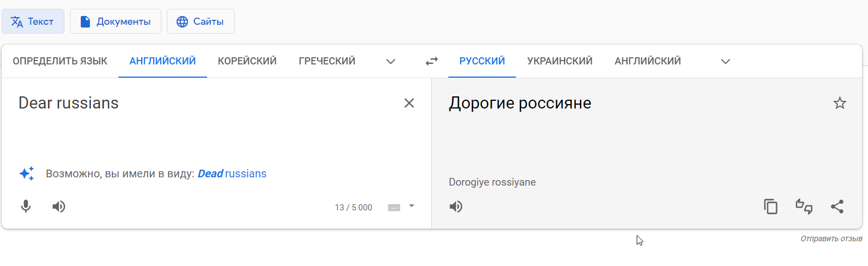
Task: Clear the source text field
Action: 409,103
